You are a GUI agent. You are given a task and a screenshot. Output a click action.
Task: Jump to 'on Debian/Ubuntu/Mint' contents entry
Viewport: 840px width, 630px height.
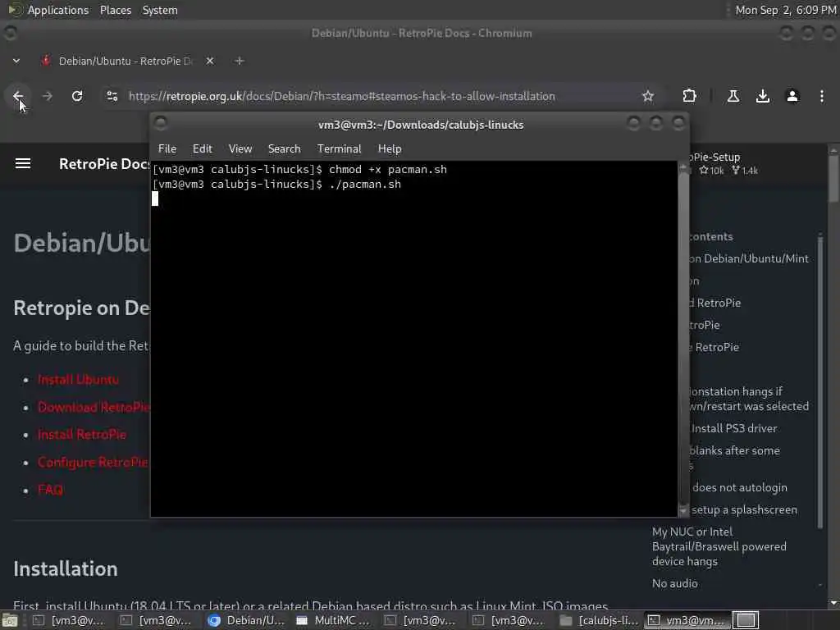749,258
